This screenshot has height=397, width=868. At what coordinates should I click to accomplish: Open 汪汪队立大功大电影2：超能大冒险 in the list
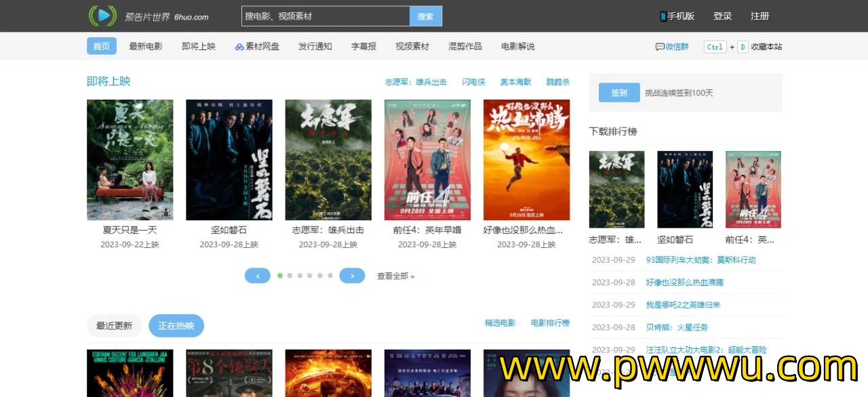706,350
